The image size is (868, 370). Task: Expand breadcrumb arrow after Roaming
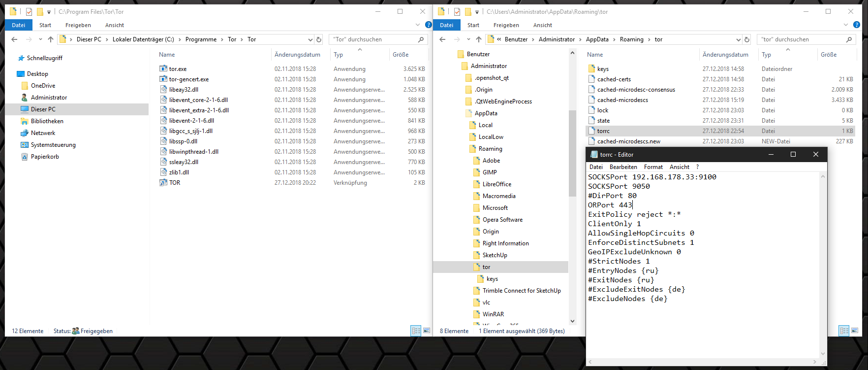coord(649,39)
